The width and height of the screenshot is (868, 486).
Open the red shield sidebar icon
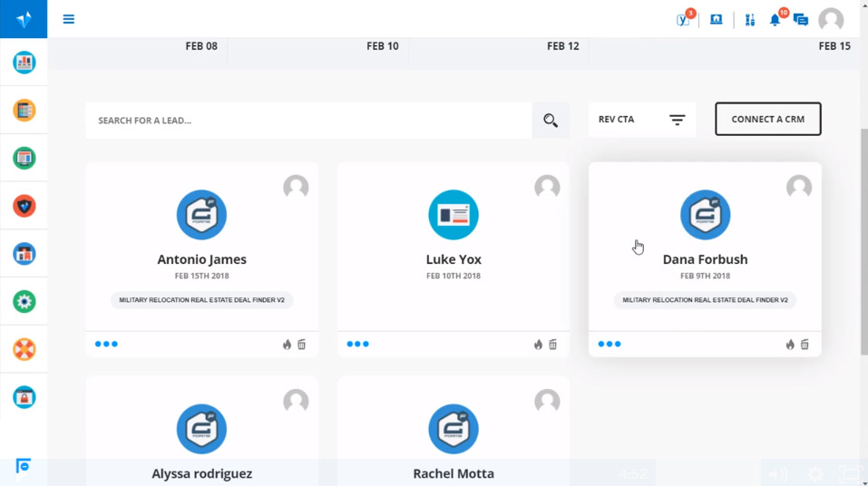click(x=24, y=206)
